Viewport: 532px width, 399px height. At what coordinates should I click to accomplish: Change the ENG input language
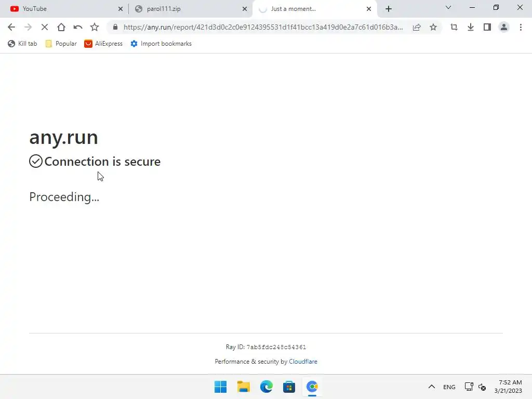click(449, 387)
